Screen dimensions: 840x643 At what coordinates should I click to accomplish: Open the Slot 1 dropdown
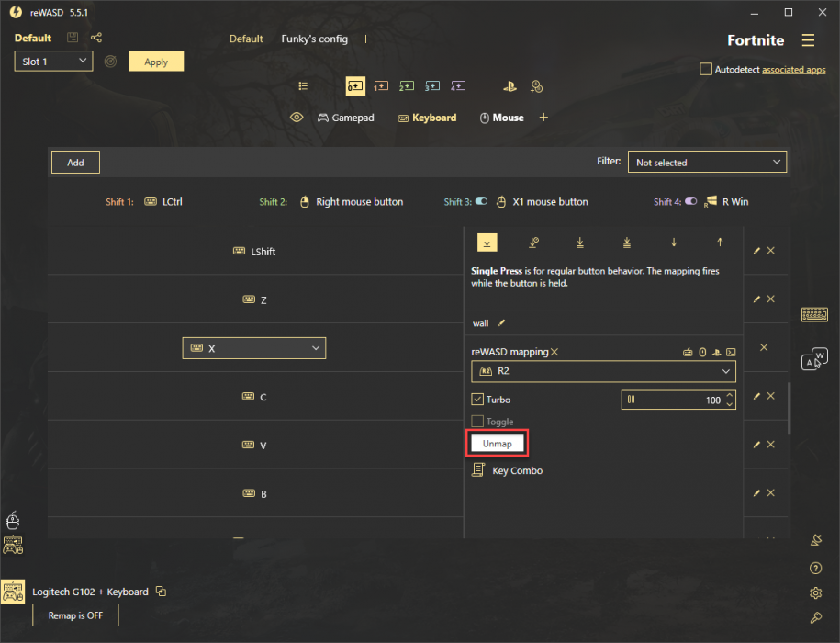point(53,61)
